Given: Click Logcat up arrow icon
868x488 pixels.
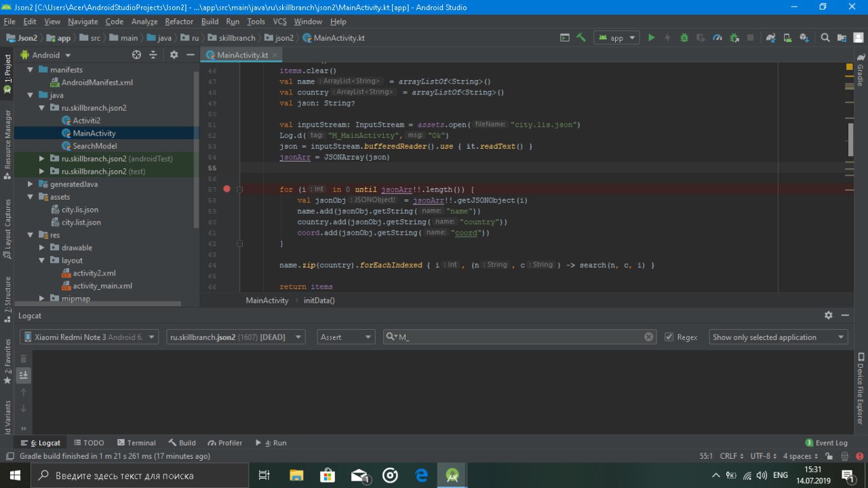Looking at the screenshot, I should click(24, 392).
